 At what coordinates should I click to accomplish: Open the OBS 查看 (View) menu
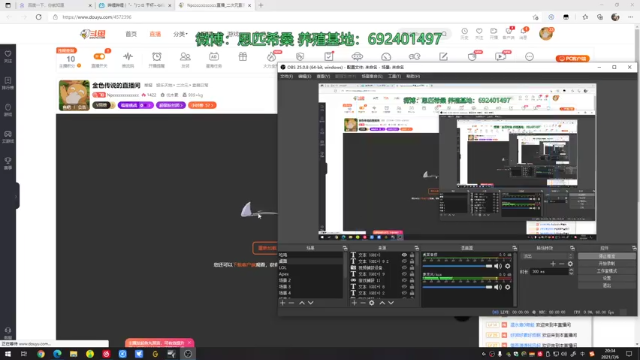pos(323,76)
